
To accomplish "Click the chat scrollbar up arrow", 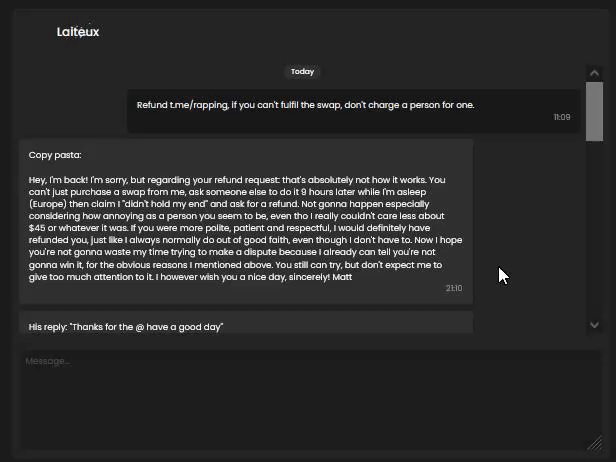I will tap(594, 73).
